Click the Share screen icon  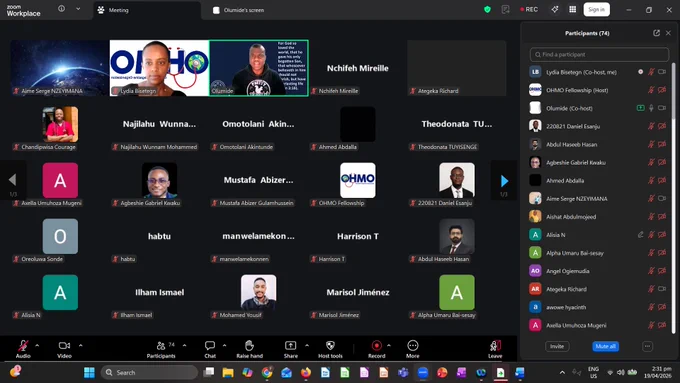click(x=290, y=346)
